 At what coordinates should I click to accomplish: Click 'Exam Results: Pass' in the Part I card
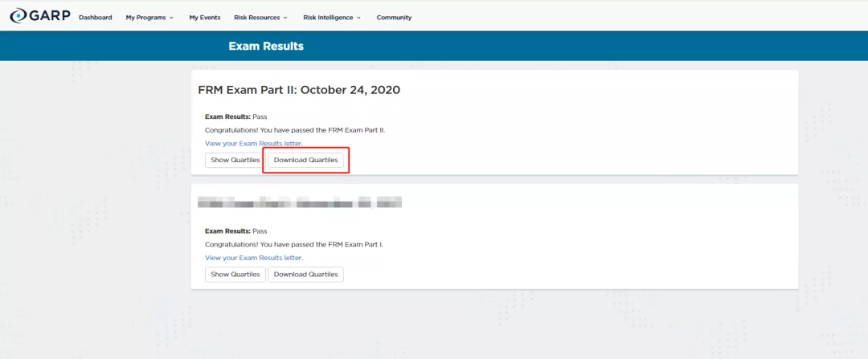tap(235, 230)
